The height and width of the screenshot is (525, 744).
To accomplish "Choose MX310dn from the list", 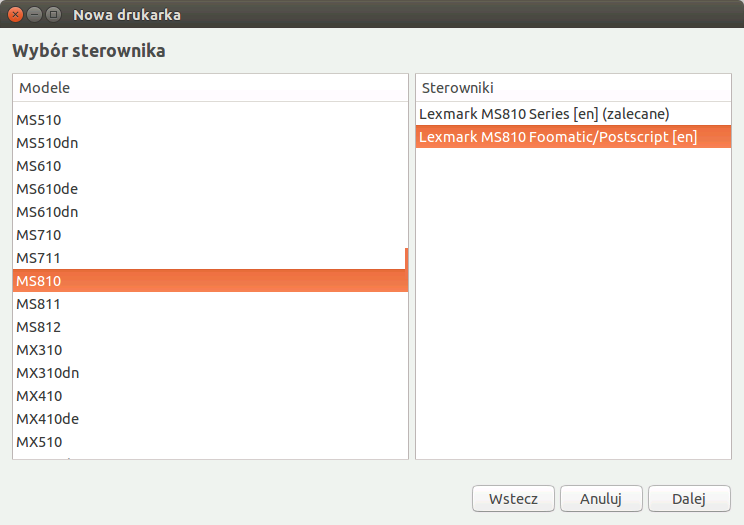I will coord(210,373).
